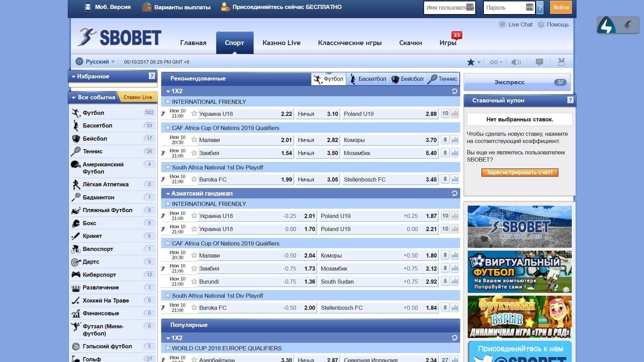
Task: Bet on Ничья 3.10 draw odds
Action: [318, 114]
